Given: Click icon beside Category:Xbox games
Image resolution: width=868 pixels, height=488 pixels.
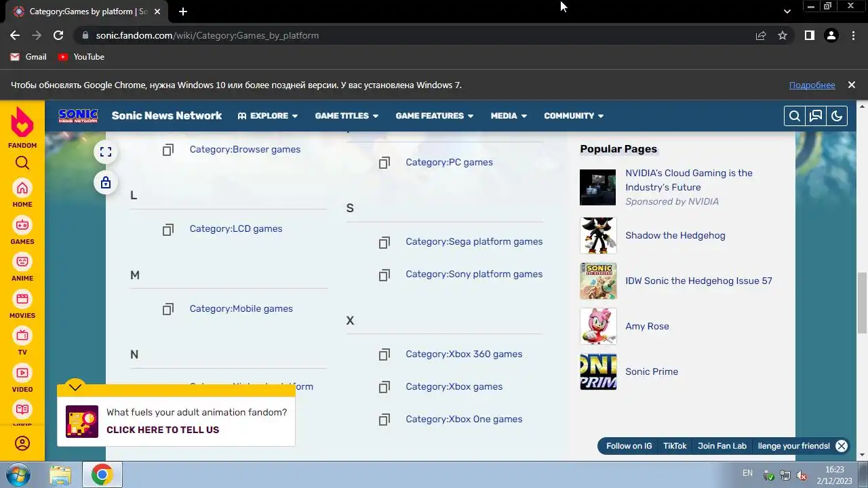Looking at the screenshot, I should [384, 387].
